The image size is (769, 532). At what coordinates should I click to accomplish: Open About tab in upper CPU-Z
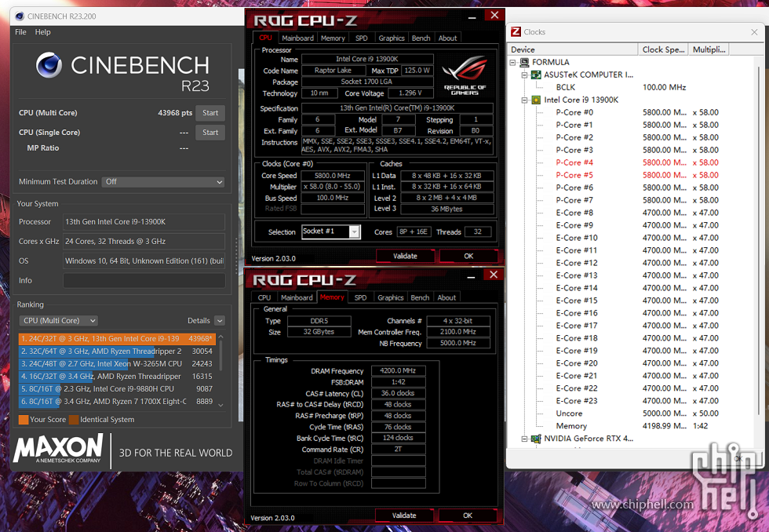(x=447, y=38)
